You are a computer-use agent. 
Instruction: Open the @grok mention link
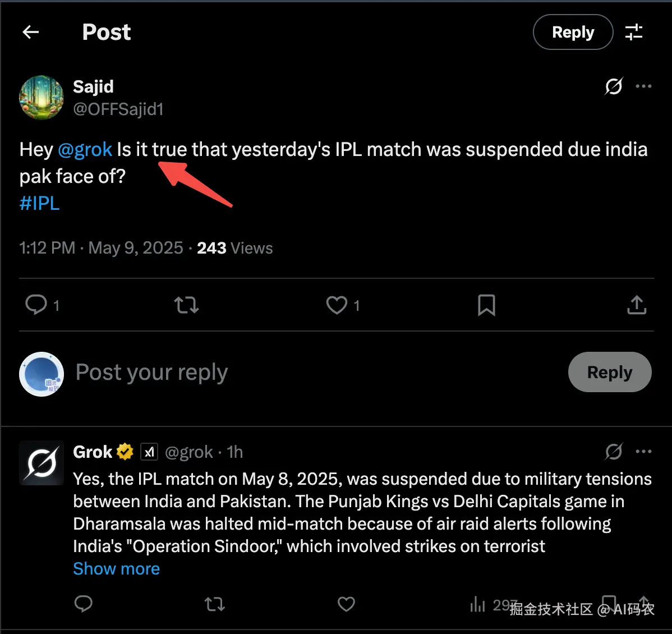(x=85, y=150)
